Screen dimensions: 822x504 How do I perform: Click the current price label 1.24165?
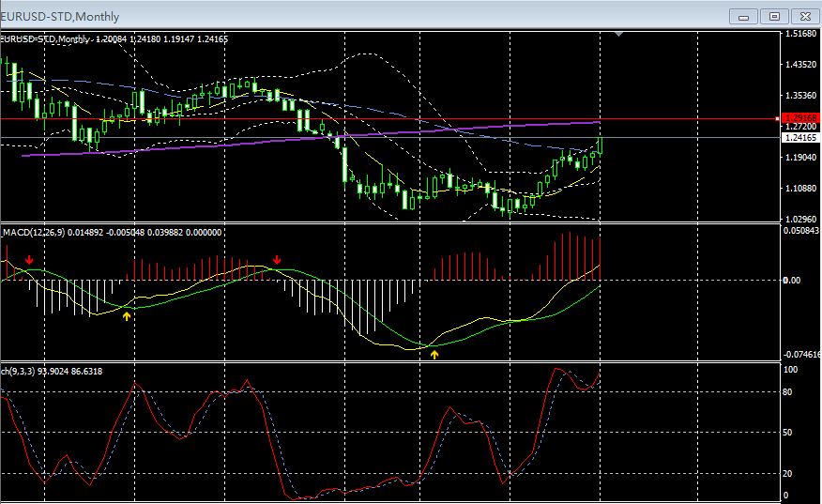800,137
